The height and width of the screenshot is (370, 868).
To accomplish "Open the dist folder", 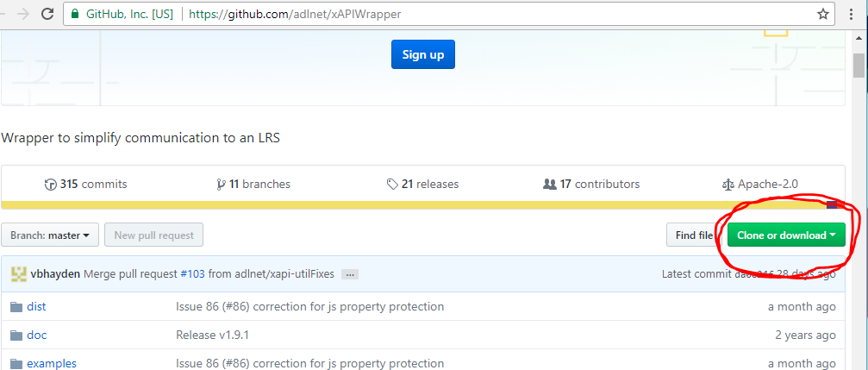I will pyautogui.click(x=36, y=306).
